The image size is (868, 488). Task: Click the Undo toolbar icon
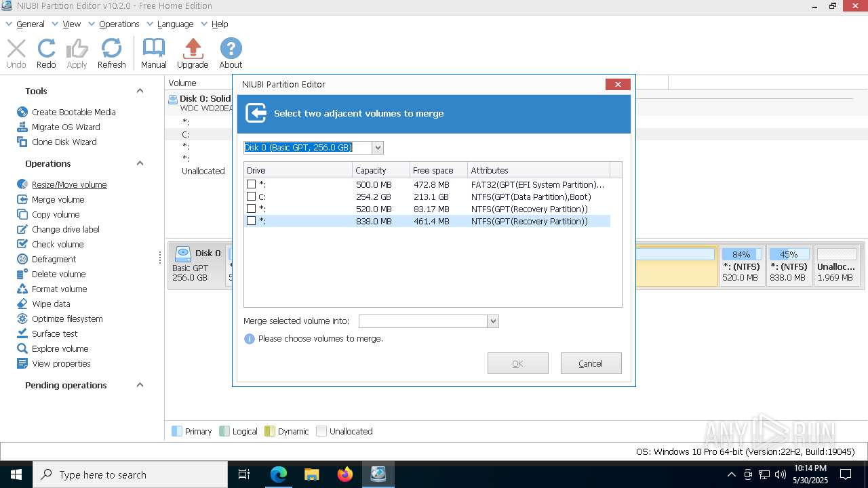pyautogui.click(x=16, y=49)
